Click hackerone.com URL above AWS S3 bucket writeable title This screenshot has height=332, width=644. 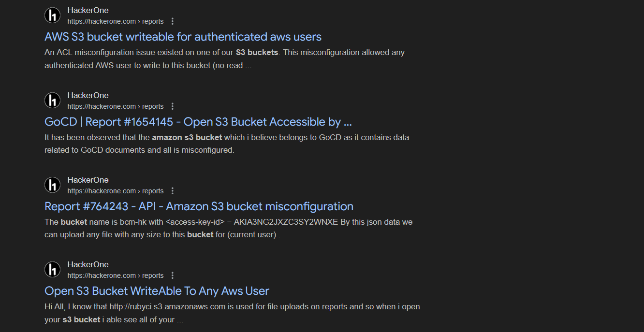pos(115,21)
